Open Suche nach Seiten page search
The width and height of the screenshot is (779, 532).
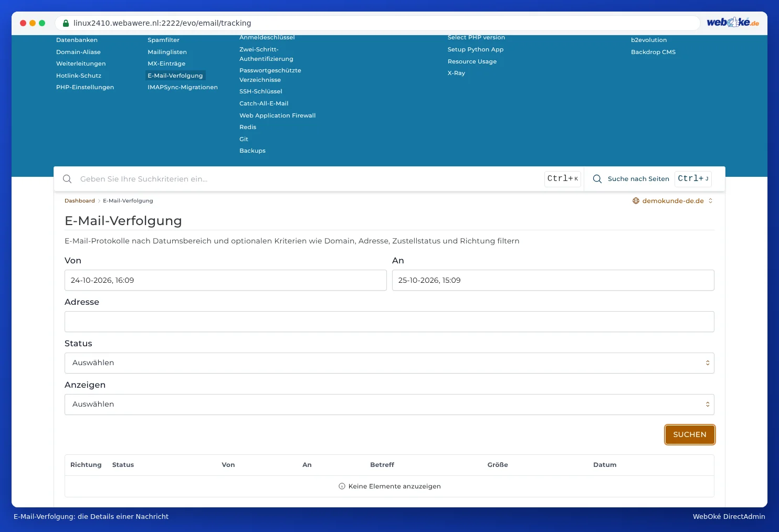[x=651, y=179]
